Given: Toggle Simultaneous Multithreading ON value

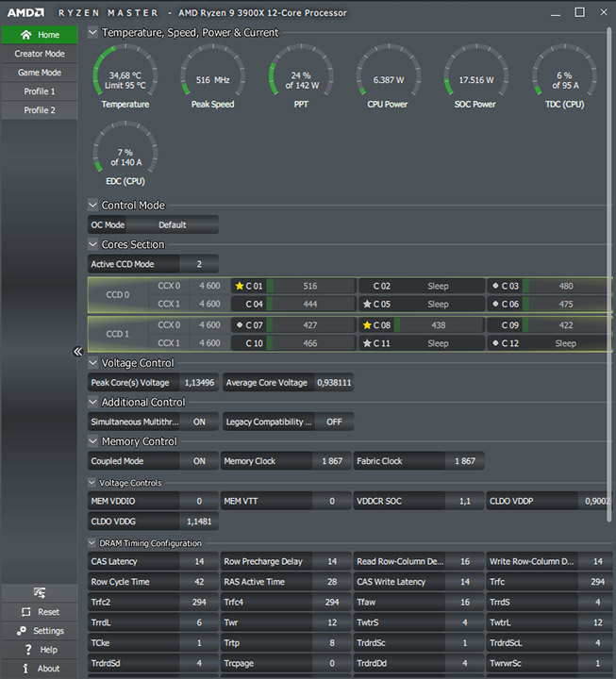Looking at the screenshot, I should coord(199,422).
